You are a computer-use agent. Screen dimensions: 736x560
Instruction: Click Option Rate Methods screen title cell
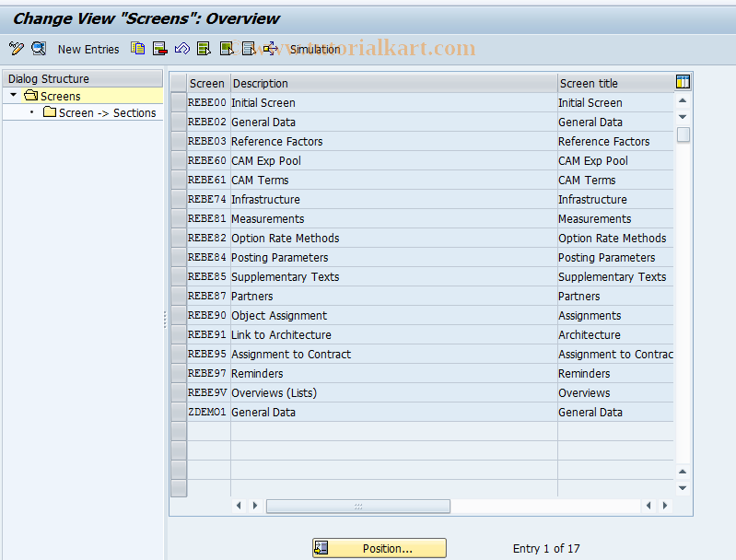coord(615,238)
